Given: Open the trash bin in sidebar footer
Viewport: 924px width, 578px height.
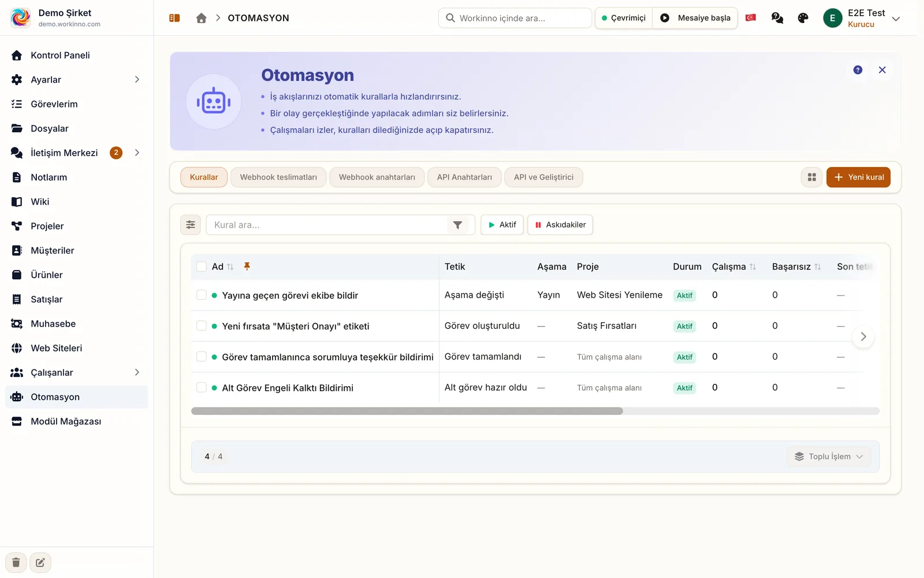Looking at the screenshot, I should [x=16, y=562].
